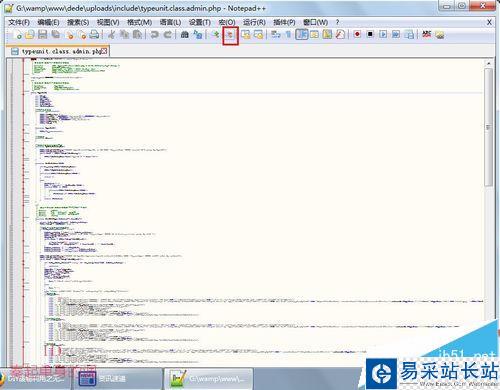The height and width of the screenshot is (390, 500).
Task: Open Find with the binoculars icon
Action: (x=184, y=34)
